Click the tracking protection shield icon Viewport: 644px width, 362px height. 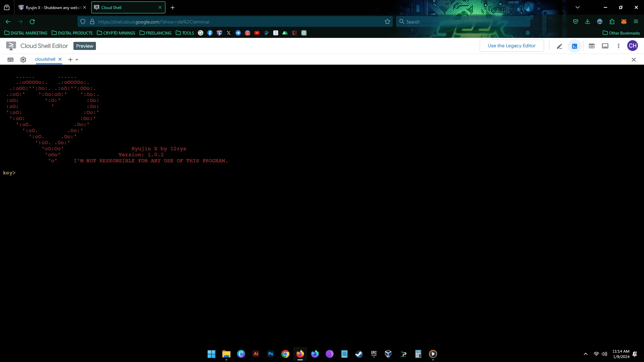pos(83,22)
